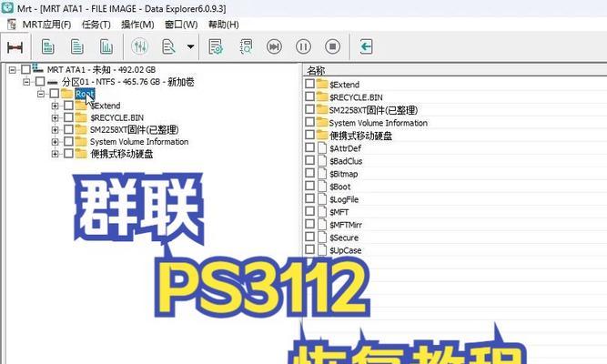This screenshot has width=607, height=364.
Task: Check the $Secure file checkbox
Action: coord(309,237)
